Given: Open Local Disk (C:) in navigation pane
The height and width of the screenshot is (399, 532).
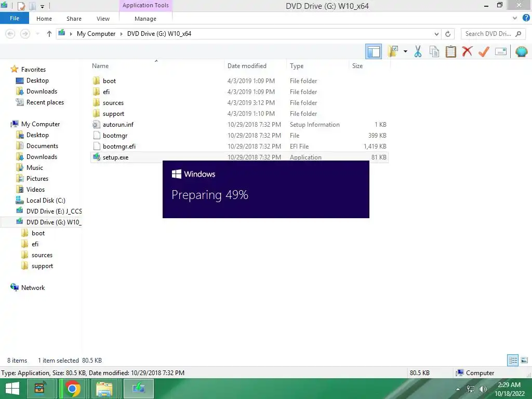Looking at the screenshot, I should [x=46, y=200].
